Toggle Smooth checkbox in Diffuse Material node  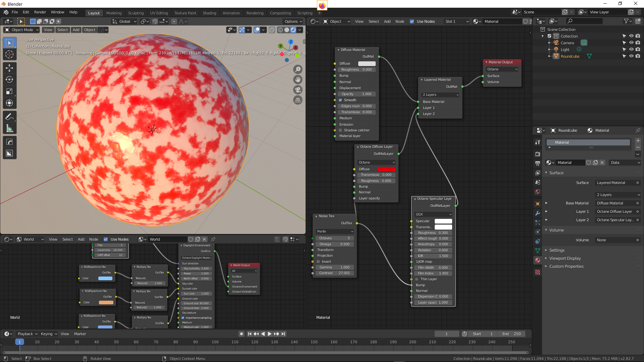340,100
